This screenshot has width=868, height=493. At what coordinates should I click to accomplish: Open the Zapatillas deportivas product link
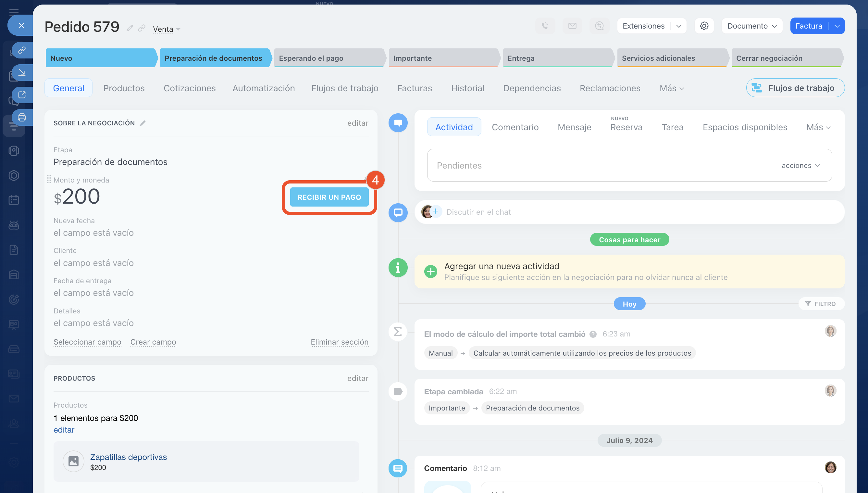click(x=128, y=457)
